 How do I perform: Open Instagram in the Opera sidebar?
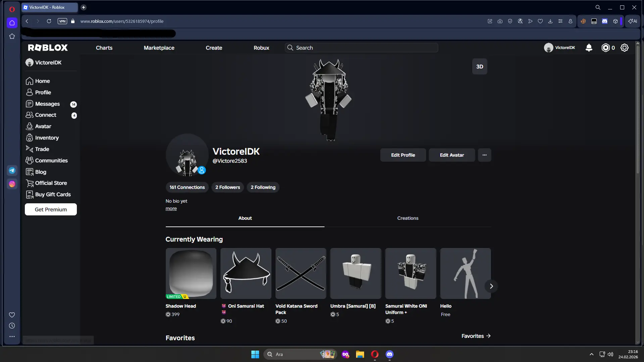pyautogui.click(x=12, y=184)
